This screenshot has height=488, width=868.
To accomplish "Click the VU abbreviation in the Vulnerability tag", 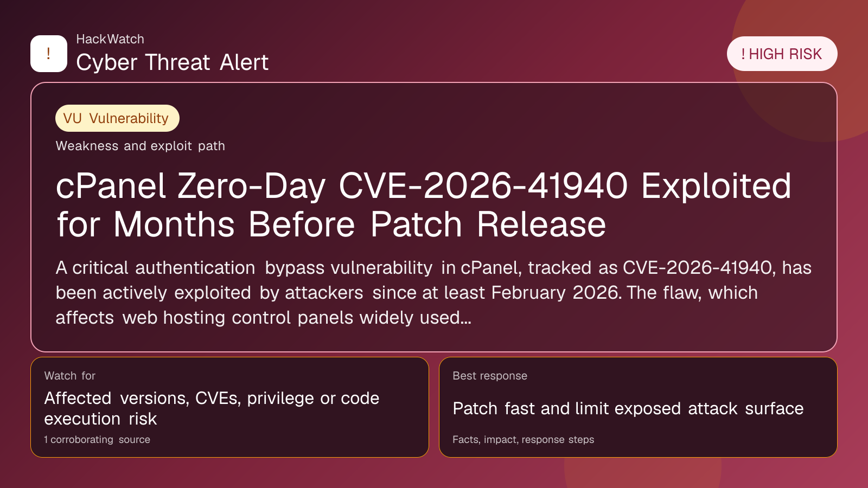I will 72,118.
